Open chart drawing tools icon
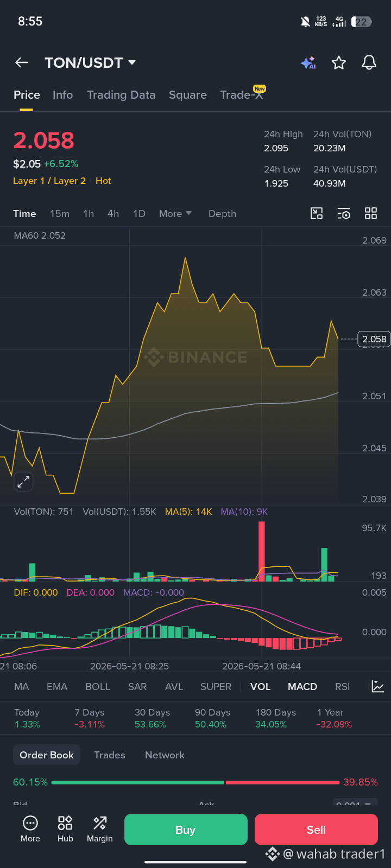 317,213
